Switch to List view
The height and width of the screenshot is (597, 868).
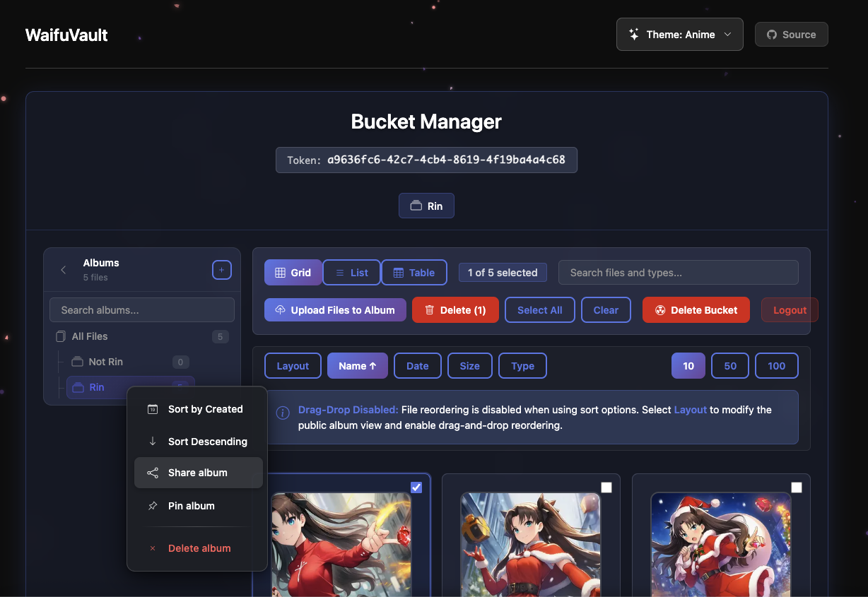(x=351, y=273)
